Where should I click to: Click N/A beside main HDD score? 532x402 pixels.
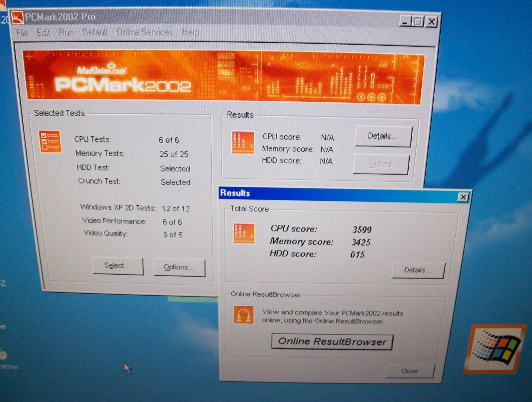click(326, 161)
